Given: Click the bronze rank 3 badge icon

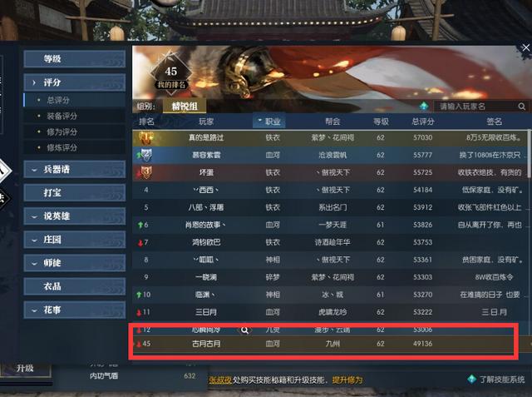Looking at the screenshot, I should coord(146,172).
